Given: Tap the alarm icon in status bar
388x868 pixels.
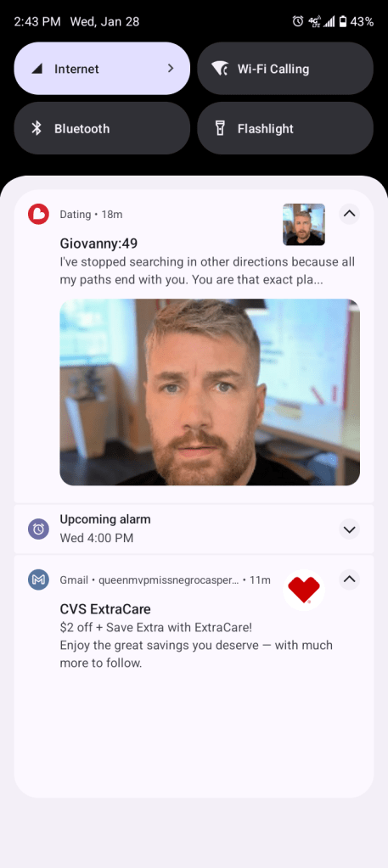Looking at the screenshot, I should [x=298, y=21].
